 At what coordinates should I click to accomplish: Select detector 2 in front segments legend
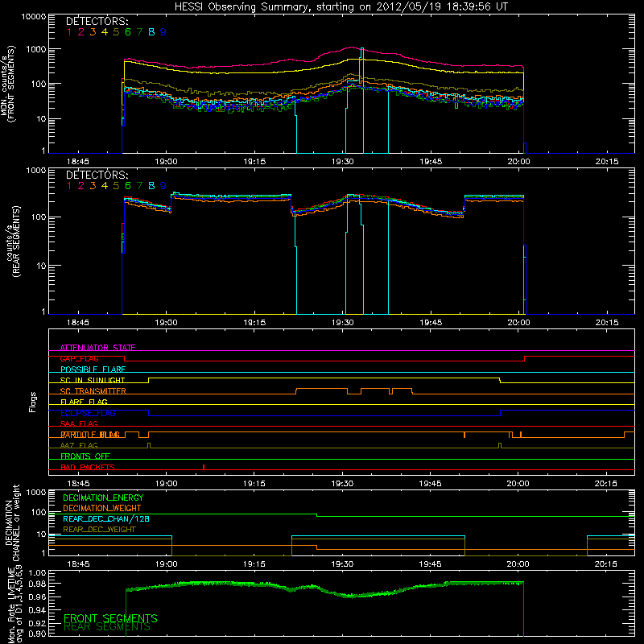pyautogui.click(x=81, y=31)
